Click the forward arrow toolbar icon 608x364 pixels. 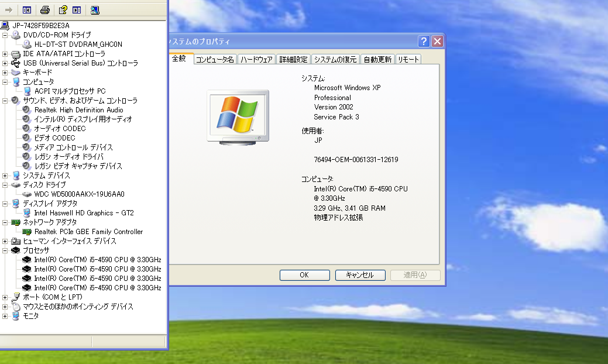9,10
